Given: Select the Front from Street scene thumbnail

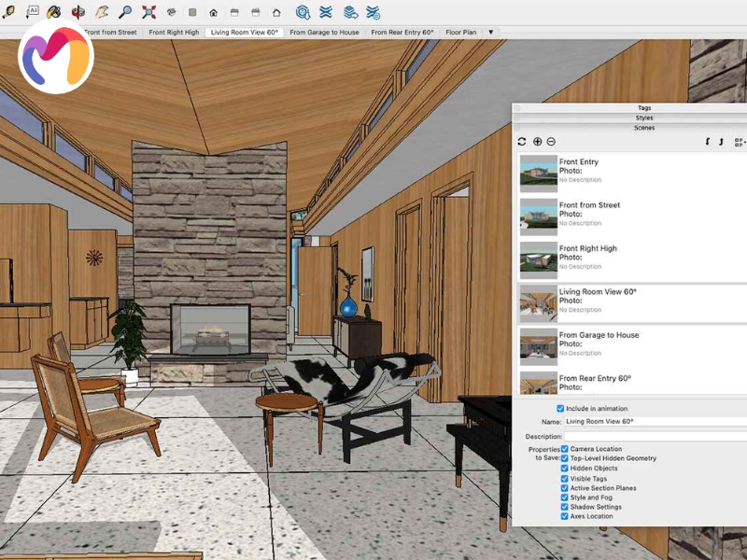Looking at the screenshot, I should click(539, 217).
